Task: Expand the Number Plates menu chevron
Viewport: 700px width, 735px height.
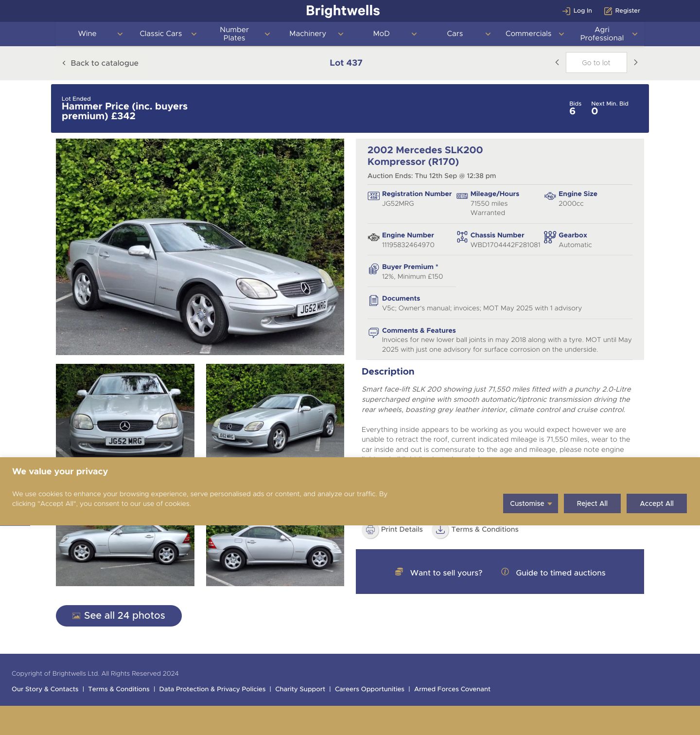Action: tap(267, 34)
